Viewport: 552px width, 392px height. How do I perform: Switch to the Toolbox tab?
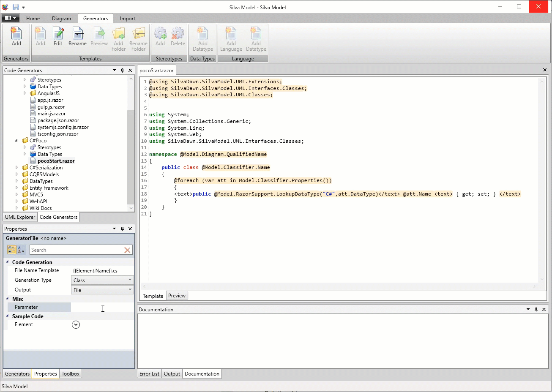71,374
